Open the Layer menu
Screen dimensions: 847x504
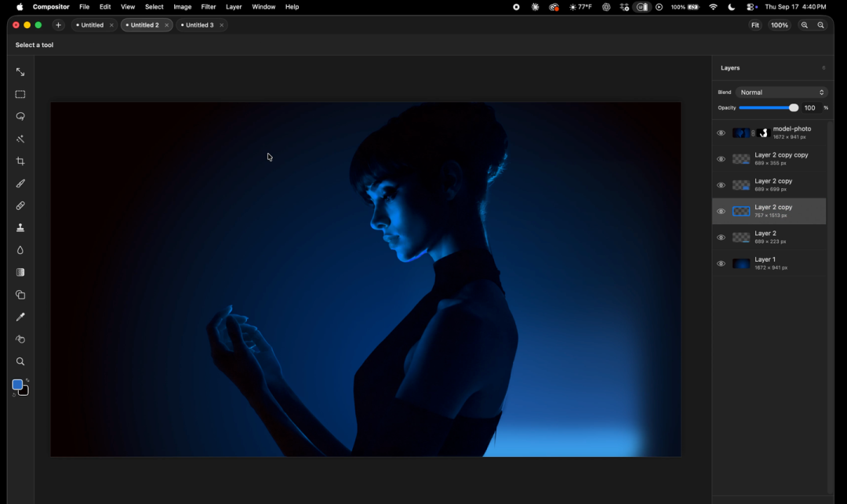[x=234, y=7]
